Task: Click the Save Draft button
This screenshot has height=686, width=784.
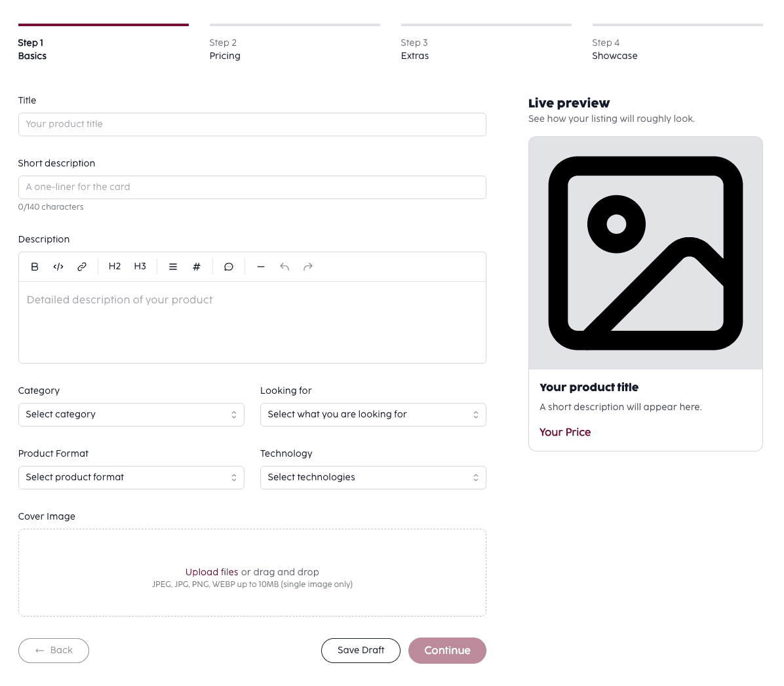Action: [361, 651]
